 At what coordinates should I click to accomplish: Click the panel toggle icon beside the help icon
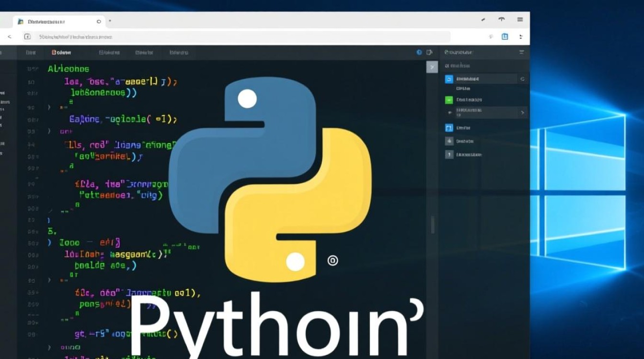pos(429,52)
